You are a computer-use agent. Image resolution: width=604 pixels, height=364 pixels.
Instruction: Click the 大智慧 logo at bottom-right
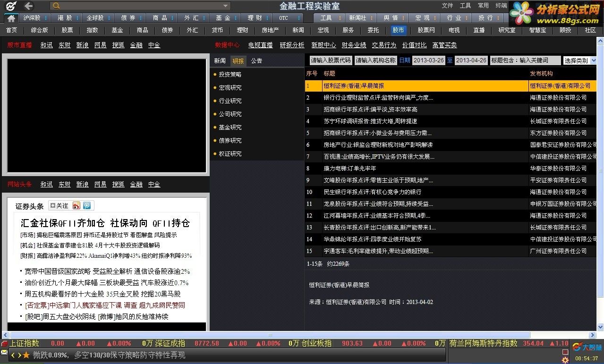click(587, 347)
